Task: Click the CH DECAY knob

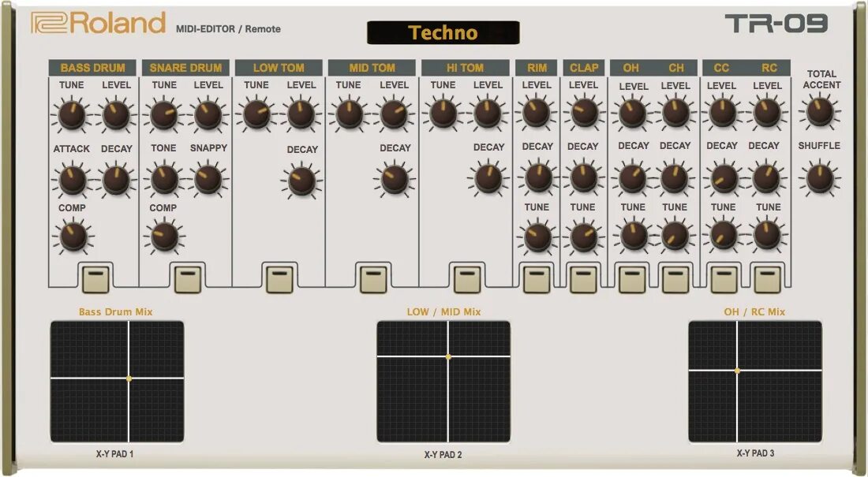Action: click(675, 177)
